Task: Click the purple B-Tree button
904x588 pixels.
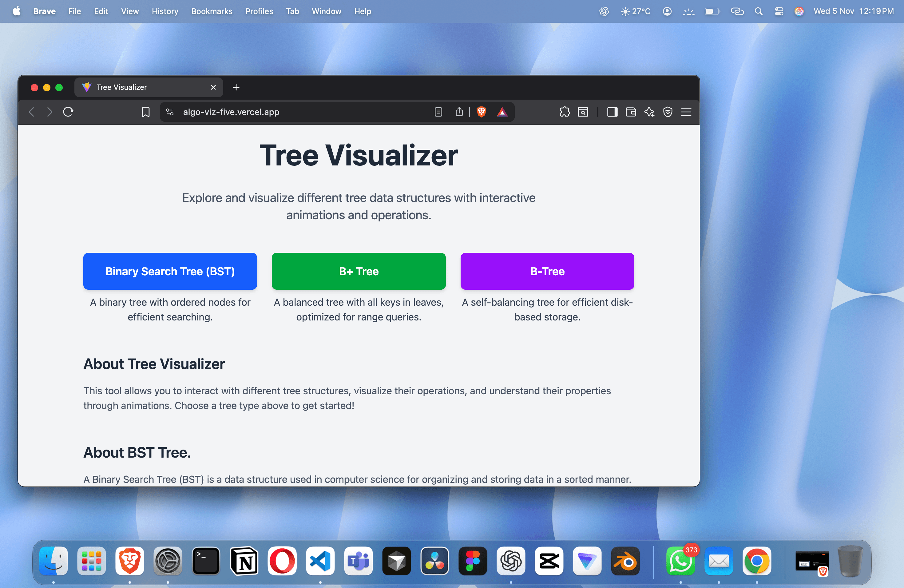Action: coord(547,271)
